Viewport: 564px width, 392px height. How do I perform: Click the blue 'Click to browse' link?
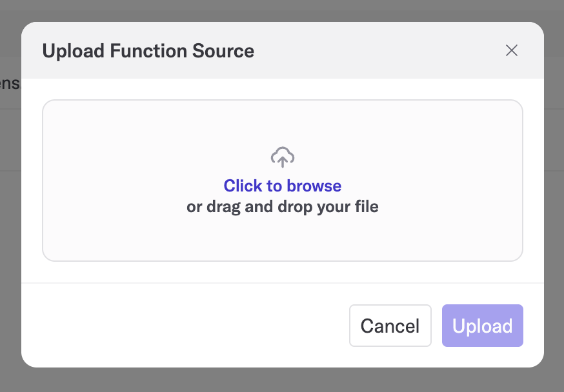283,186
